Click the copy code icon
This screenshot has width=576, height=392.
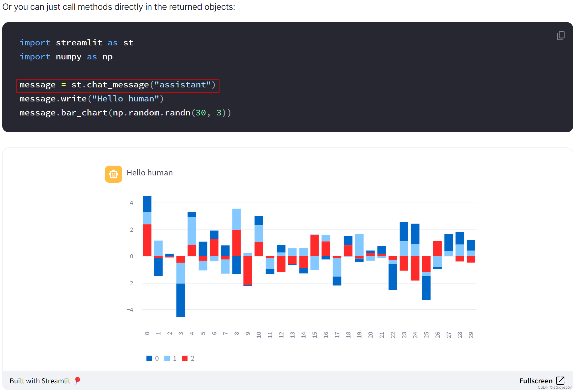[x=560, y=36]
